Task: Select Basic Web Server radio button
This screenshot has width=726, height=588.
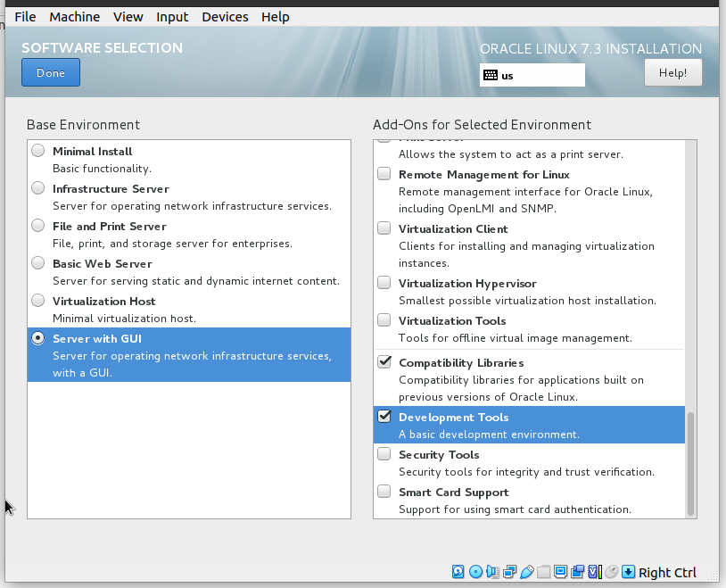Action: (38, 263)
